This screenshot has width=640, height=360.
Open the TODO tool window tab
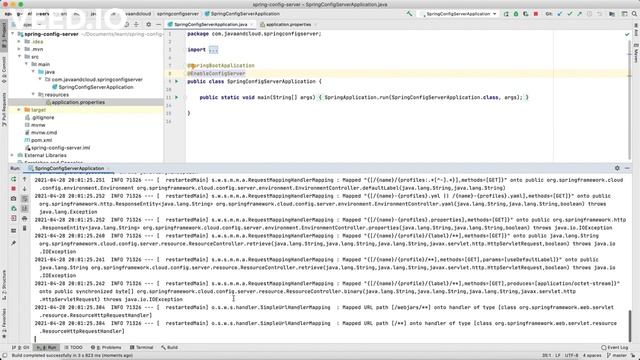click(73, 347)
